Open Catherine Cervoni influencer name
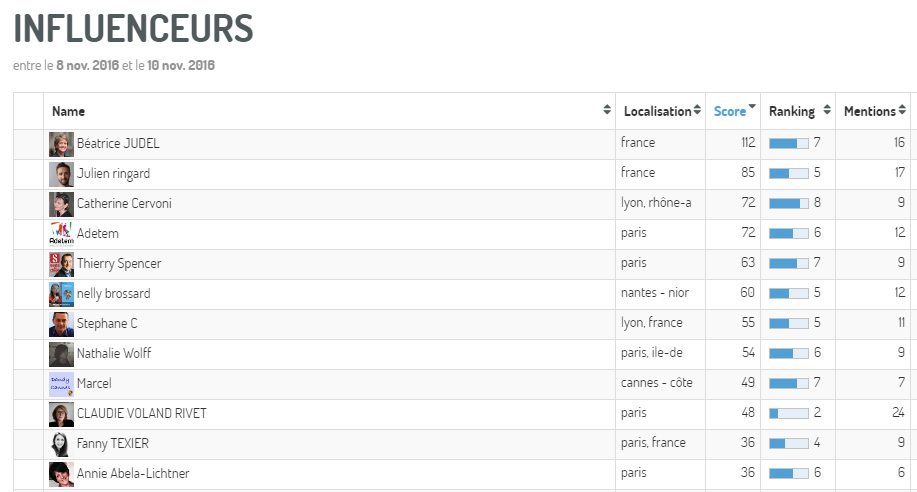Image resolution: width=917 pixels, height=492 pixels. tap(124, 204)
